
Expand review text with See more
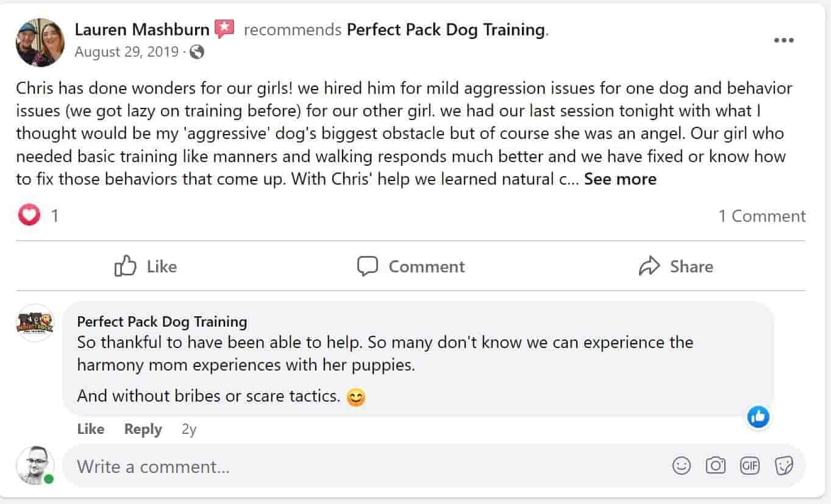[x=620, y=179]
